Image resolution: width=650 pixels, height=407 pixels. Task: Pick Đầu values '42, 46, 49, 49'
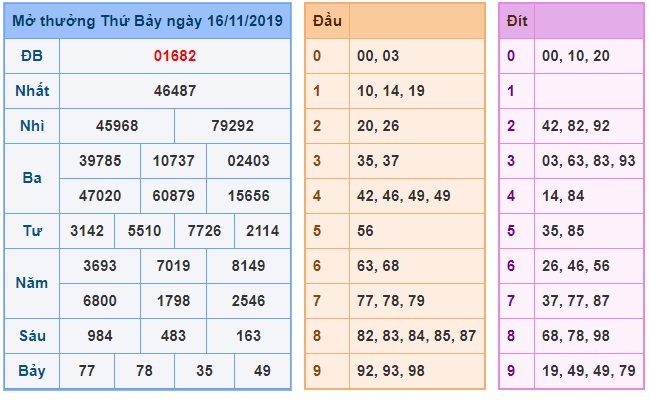tap(404, 196)
